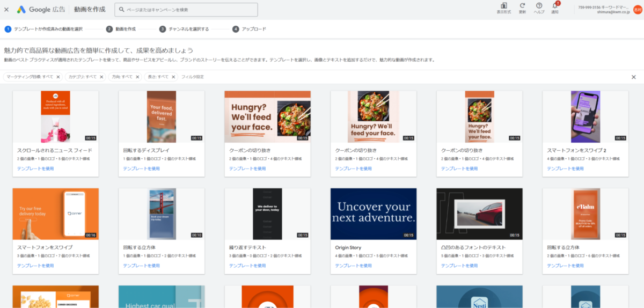
Task: Click the Origin Story title text
Action: pyautogui.click(x=348, y=247)
